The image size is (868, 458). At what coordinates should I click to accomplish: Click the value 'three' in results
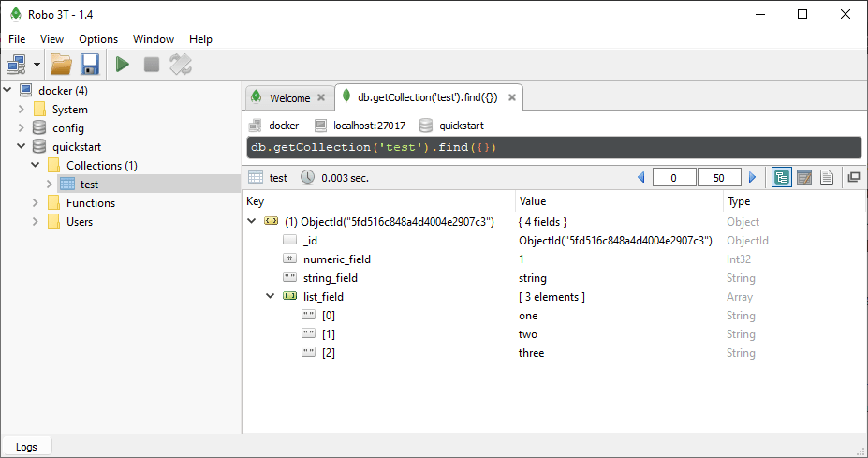tap(532, 353)
